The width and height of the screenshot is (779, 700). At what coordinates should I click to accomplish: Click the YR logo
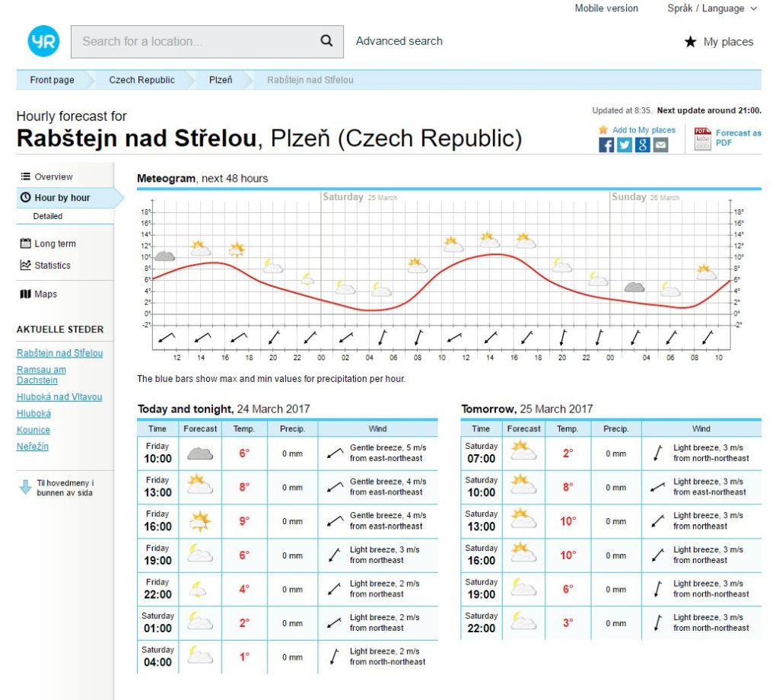[x=43, y=41]
